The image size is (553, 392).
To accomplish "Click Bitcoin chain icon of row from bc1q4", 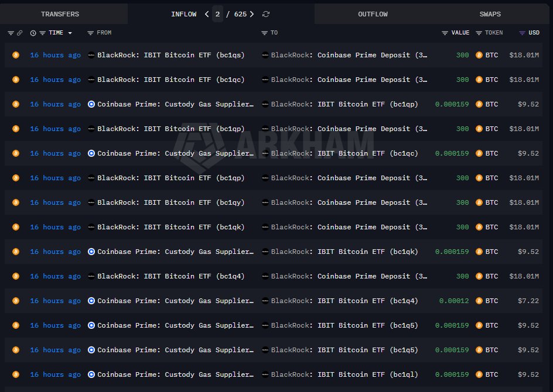I will [x=16, y=276].
